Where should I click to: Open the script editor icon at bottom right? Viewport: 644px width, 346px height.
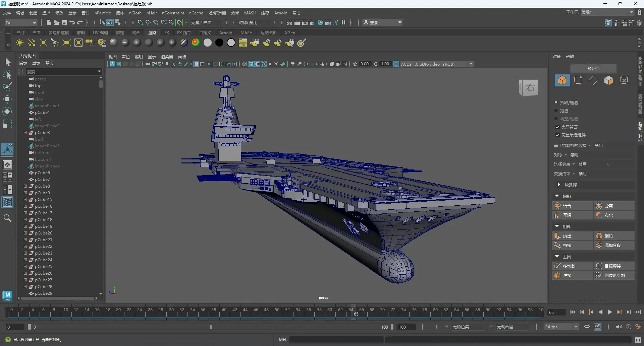(x=638, y=340)
